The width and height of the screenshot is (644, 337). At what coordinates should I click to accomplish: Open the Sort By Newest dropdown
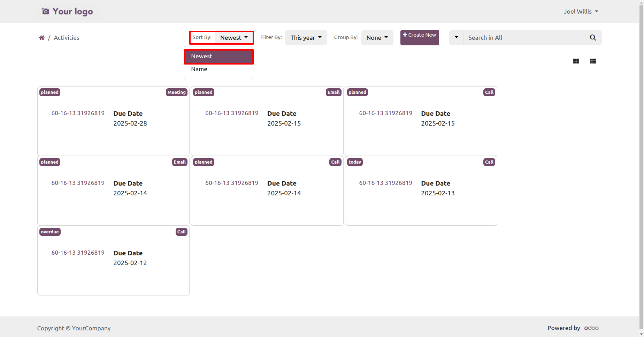coord(234,38)
